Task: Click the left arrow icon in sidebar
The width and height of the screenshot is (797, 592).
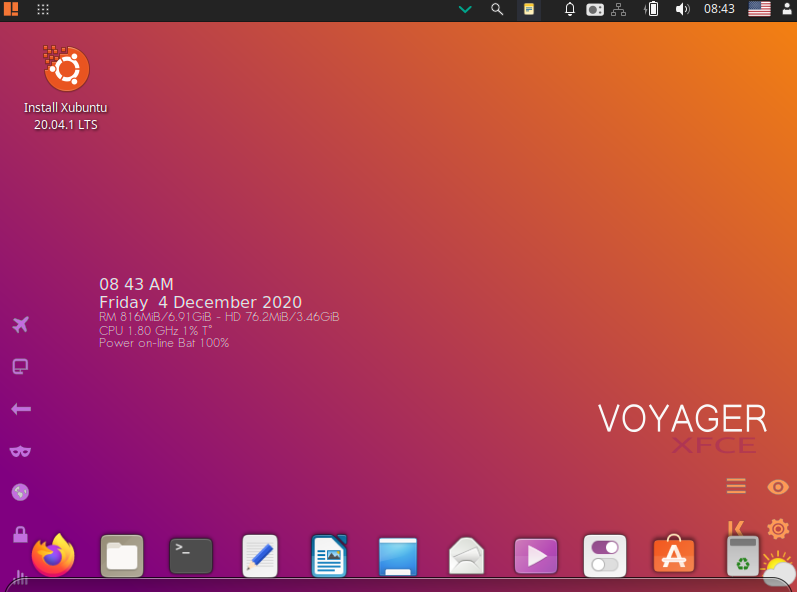Action: click(x=21, y=409)
